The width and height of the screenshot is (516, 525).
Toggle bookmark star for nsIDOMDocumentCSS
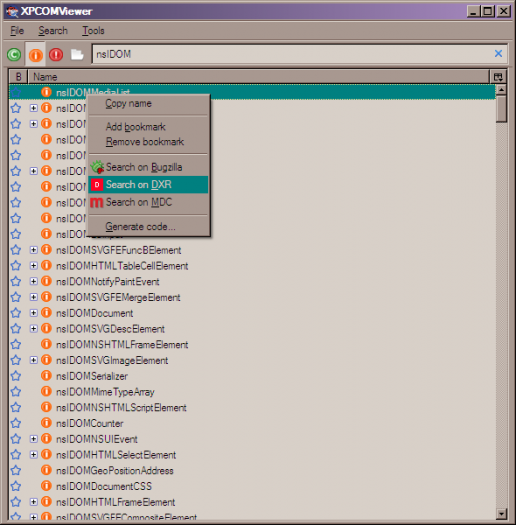pyautogui.click(x=16, y=486)
